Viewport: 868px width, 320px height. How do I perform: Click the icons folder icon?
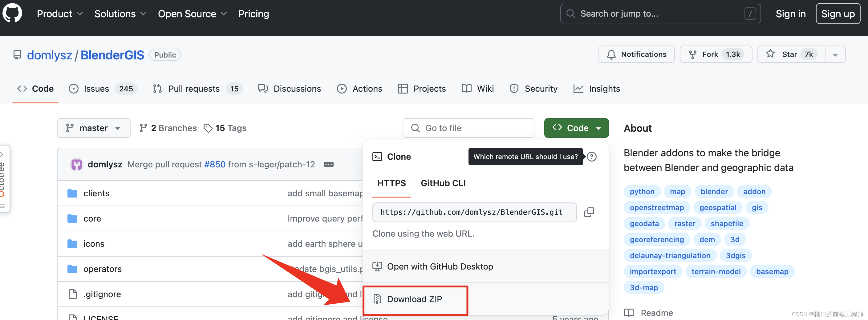72,244
